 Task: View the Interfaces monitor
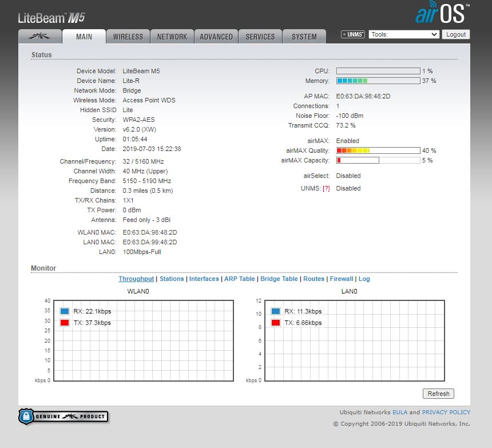click(204, 279)
